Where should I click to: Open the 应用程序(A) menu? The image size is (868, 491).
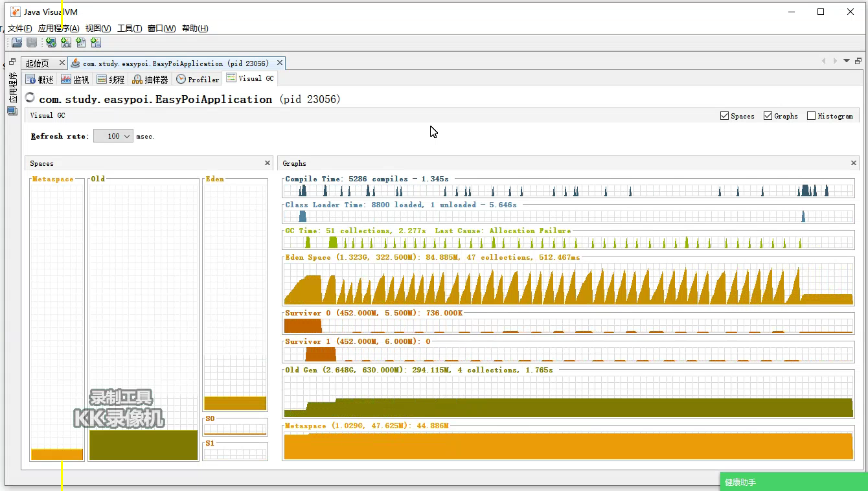[x=58, y=29]
